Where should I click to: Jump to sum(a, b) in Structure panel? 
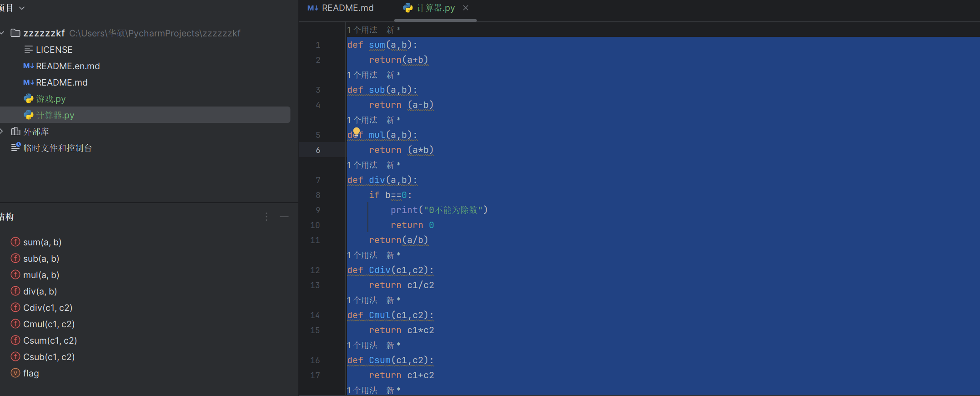pyautogui.click(x=42, y=242)
